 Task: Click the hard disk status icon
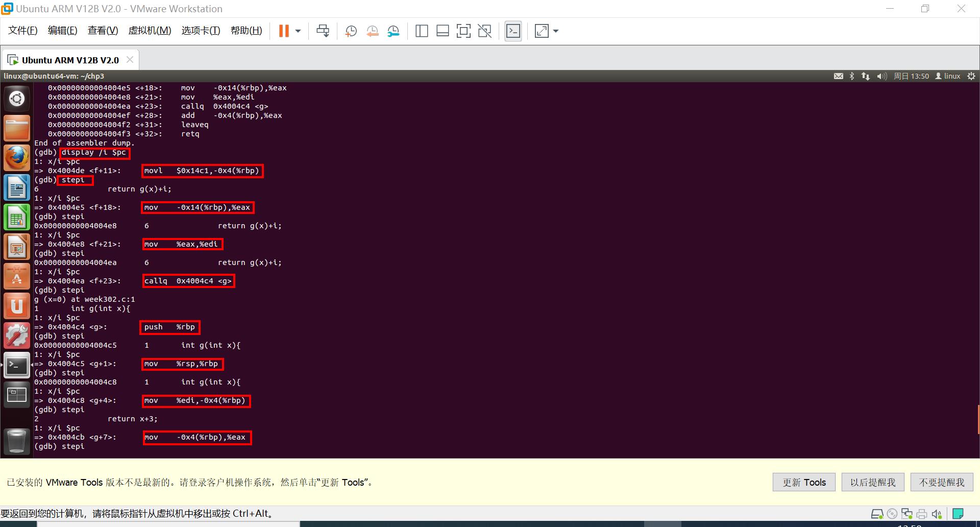pyautogui.click(x=877, y=514)
